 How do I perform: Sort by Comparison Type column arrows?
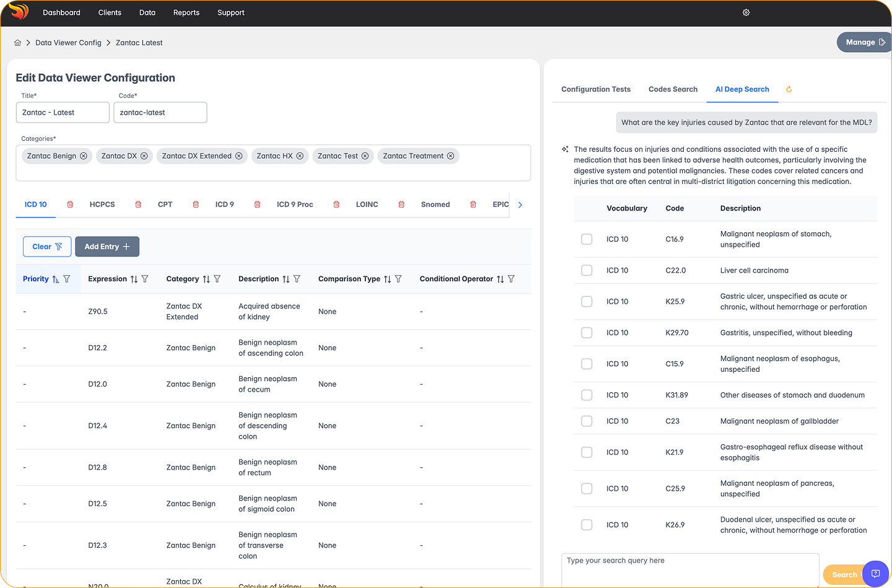[387, 279]
